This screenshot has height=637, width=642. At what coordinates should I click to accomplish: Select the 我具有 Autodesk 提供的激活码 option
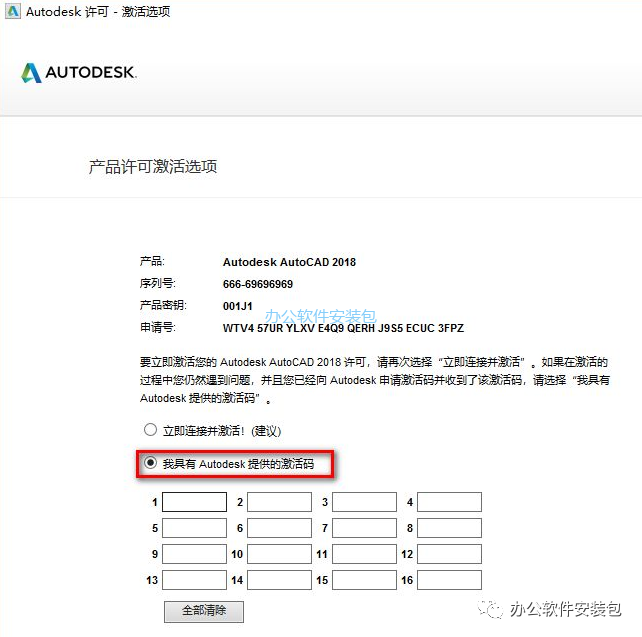pos(151,463)
